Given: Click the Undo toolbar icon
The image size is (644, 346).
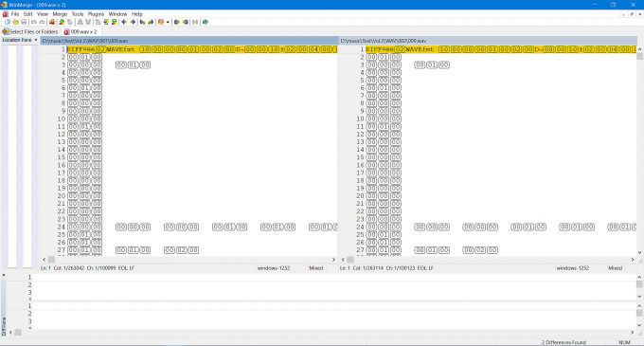Looking at the screenshot, I should coord(34,22).
